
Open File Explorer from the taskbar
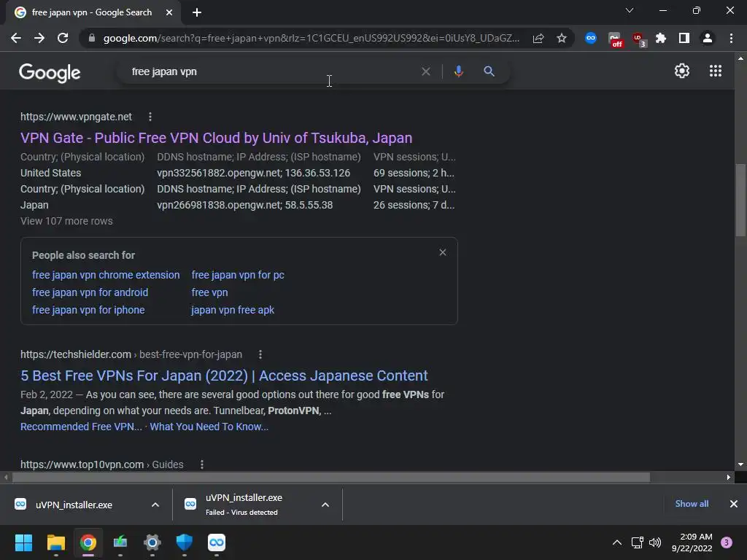pos(55,542)
